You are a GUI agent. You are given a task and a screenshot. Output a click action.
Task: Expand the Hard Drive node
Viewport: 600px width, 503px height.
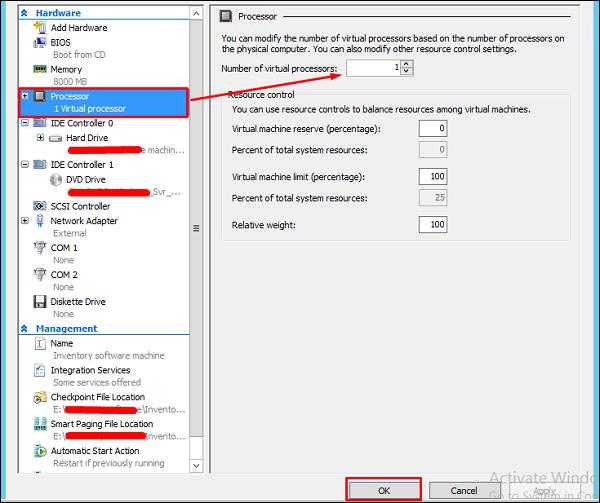(40, 137)
